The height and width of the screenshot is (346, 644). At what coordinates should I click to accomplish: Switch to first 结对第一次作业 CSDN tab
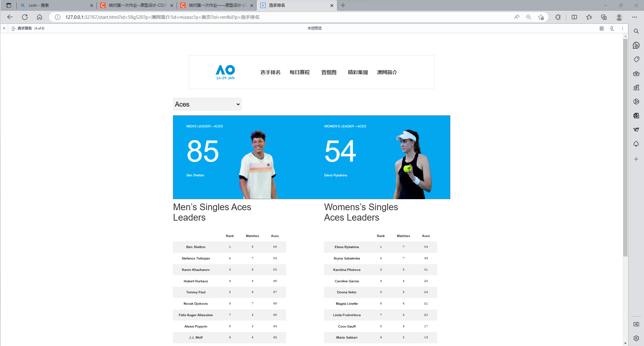[x=137, y=5]
